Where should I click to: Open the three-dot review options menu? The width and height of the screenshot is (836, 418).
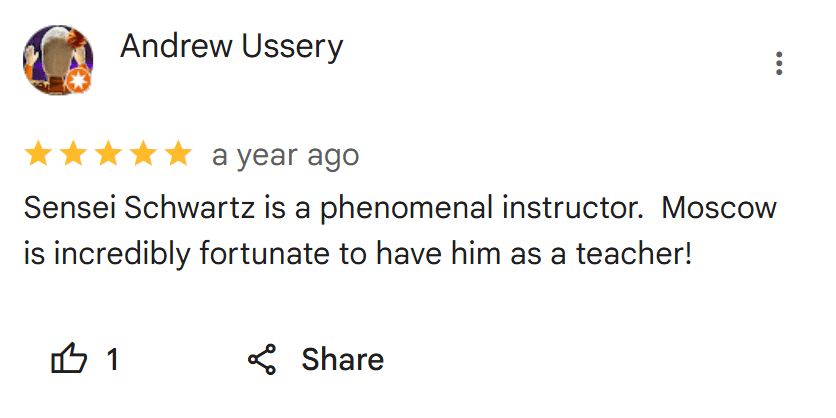(779, 63)
